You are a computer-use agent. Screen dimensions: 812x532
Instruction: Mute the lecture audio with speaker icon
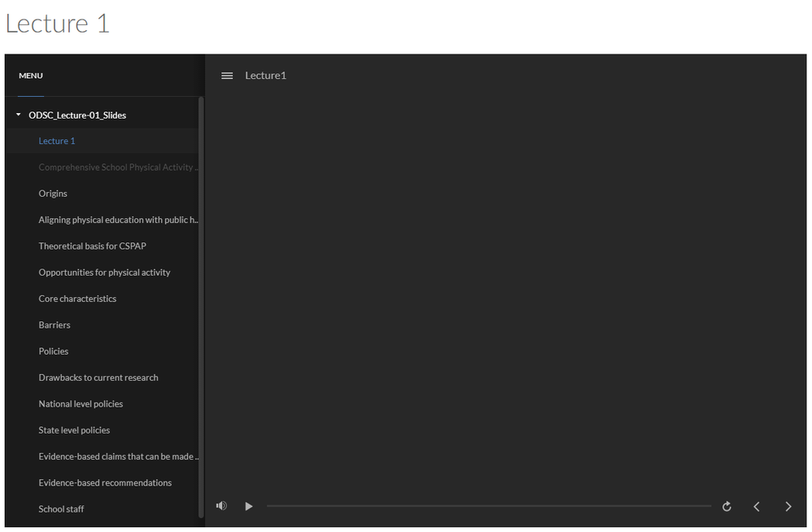221,506
